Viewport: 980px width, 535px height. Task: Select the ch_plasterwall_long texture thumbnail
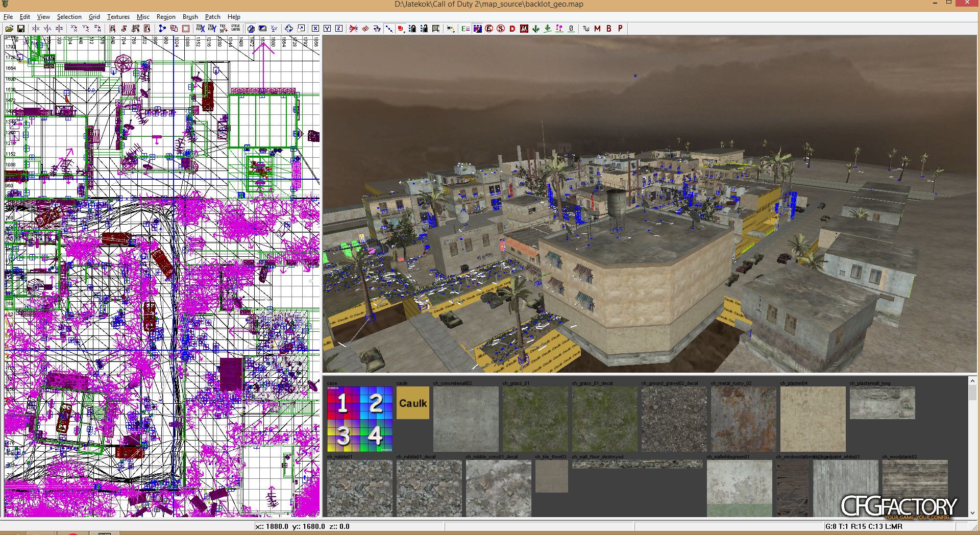[x=882, y=403]
